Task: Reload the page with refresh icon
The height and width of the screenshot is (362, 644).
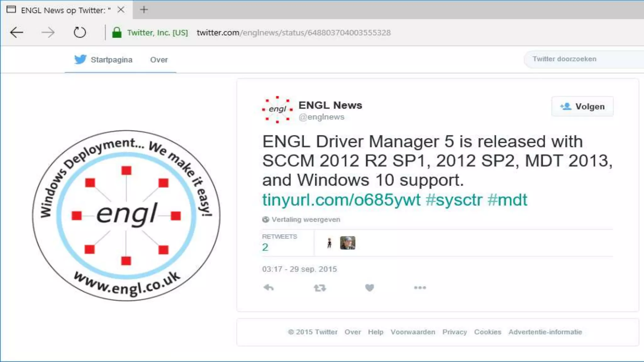Action: coord(80,32)
